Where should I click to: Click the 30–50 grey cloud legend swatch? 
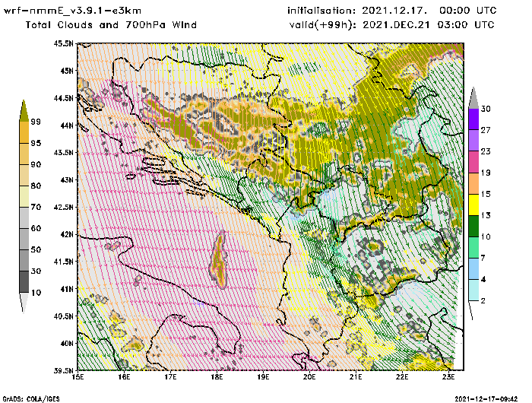[24, 260]
